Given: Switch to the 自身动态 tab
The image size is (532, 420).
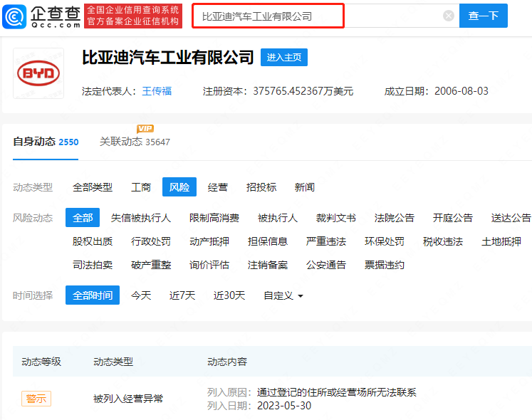Looking at the screenshot, I should click(46, 142).
